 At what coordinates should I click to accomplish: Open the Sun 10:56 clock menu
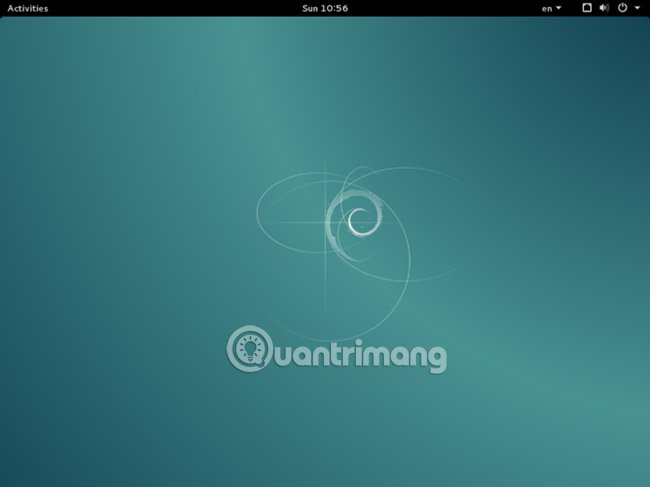pos(325,8)
